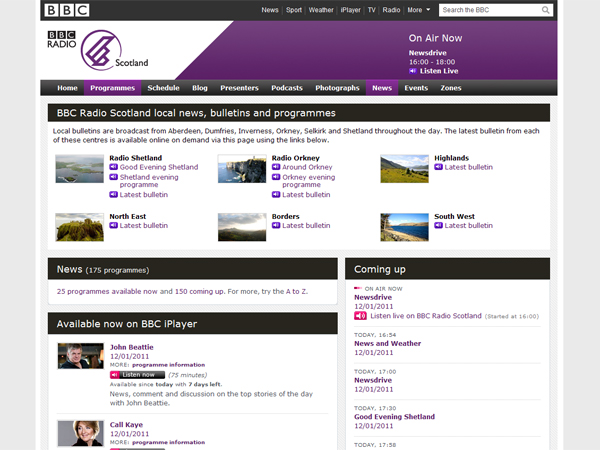Image resolution: width=600 pixels, height=450 pixels.
Task: Click speaker icon for Borders Latest bulletin
Action: tap(276, 225)
